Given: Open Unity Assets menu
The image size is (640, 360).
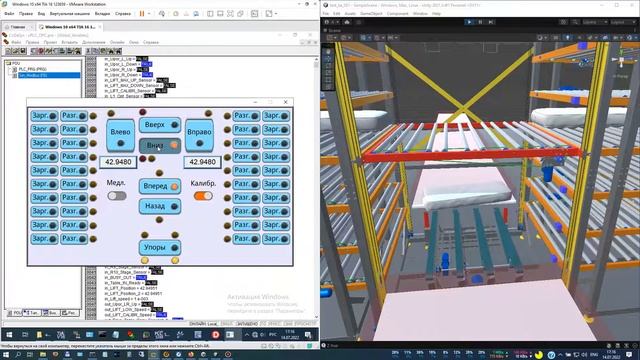Looking at the screenshot, I should [350, 13].
